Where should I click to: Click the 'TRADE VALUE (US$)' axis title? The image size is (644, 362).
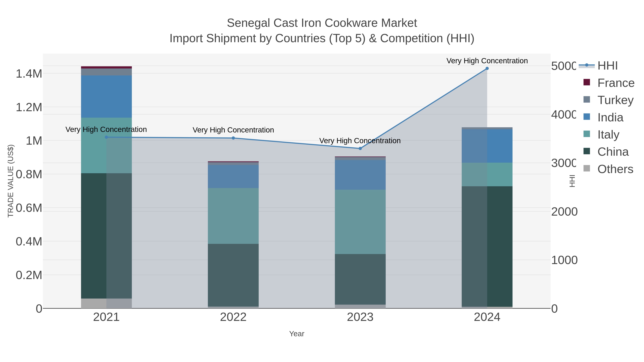pyautogui.click(x=11, y=181)
